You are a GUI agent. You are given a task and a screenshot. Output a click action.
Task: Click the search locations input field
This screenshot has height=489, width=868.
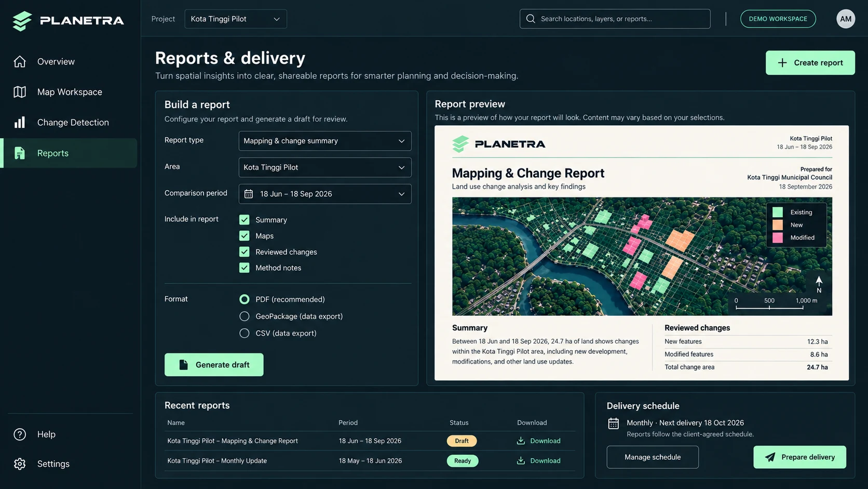tap(615, 19)
